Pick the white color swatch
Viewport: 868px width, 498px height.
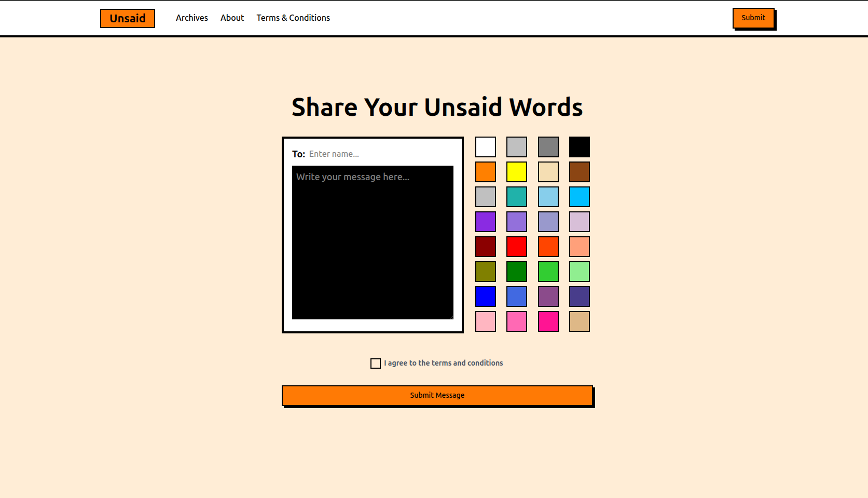click(486, 147)
